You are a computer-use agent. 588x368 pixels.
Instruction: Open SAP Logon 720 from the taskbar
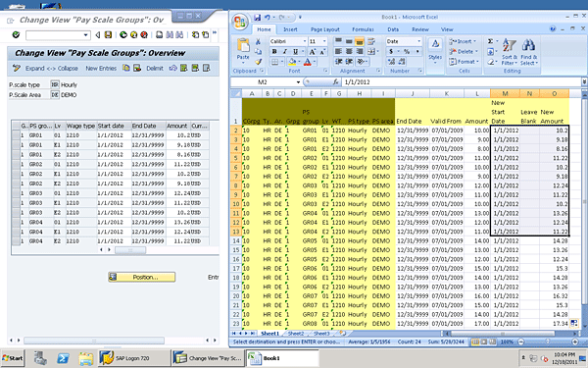click(x=134, y=358)
